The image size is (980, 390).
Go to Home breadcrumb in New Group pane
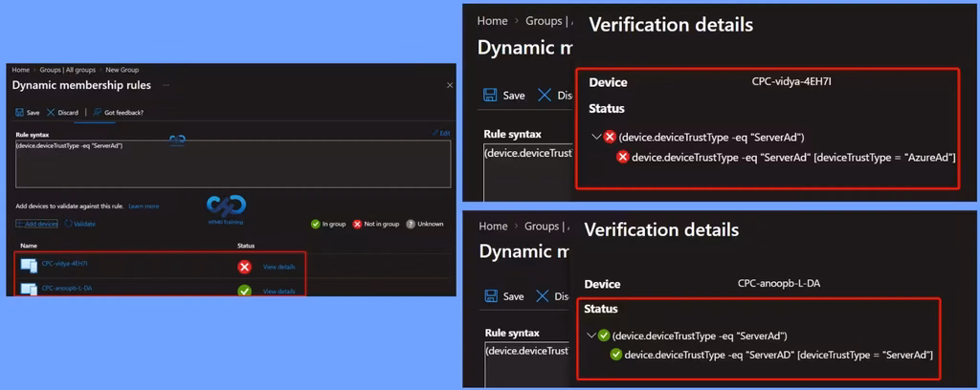21,70
